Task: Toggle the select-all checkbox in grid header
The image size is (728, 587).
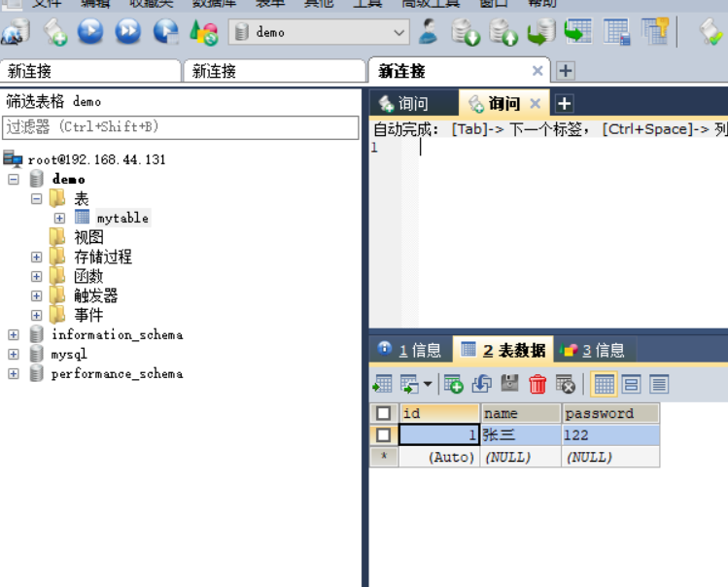Action: (384, 413)
